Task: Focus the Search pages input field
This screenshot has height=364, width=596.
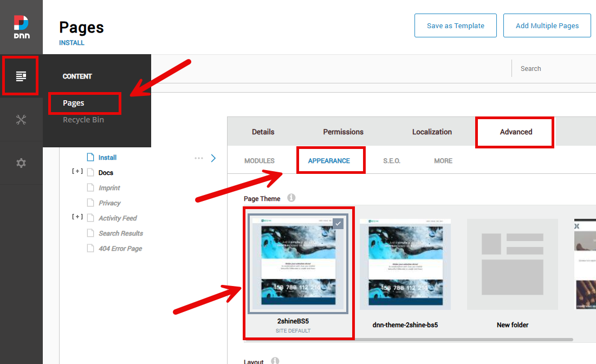Action: coord(553,69)
